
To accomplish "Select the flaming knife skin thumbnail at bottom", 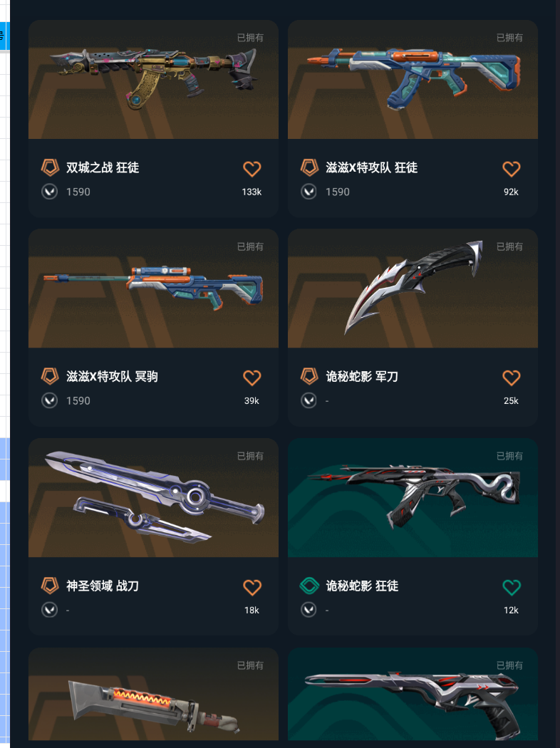I will tap(154, 694).
